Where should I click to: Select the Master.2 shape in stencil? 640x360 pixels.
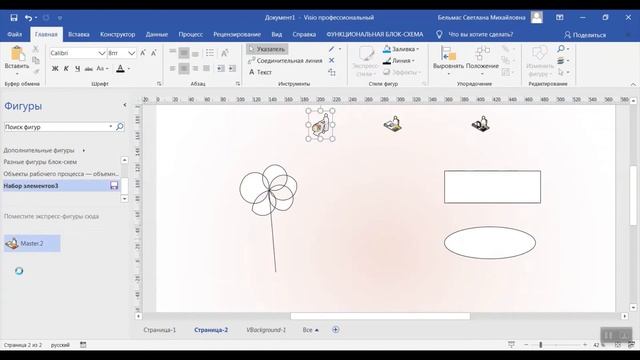click(32, 243)
